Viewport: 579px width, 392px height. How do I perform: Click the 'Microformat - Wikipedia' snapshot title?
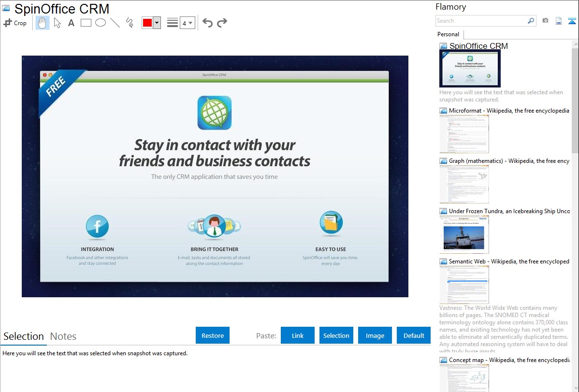509,111
